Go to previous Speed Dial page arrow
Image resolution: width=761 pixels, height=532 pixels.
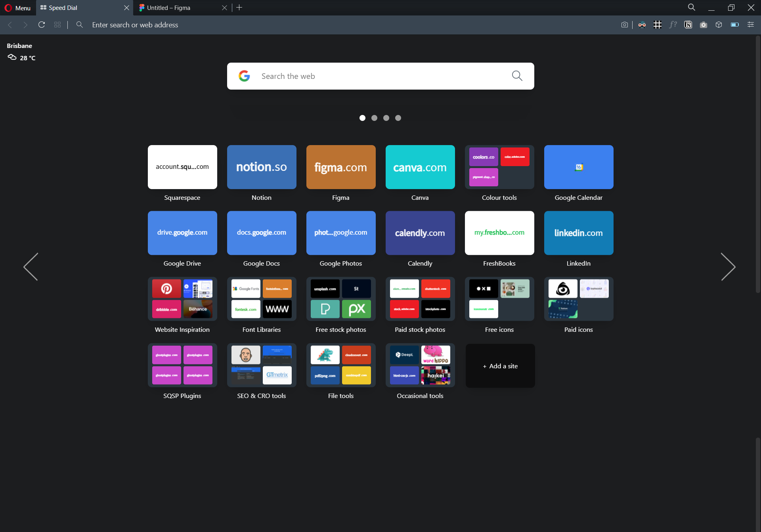coord(31,267)
